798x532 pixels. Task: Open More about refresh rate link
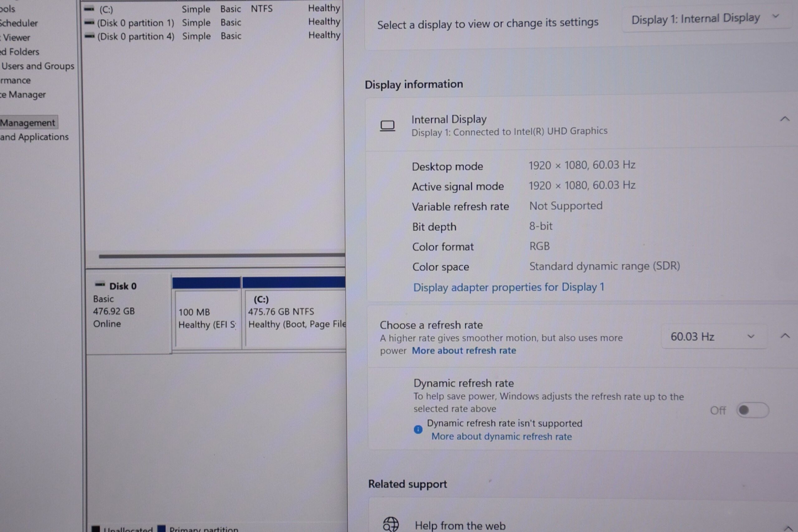464,351
